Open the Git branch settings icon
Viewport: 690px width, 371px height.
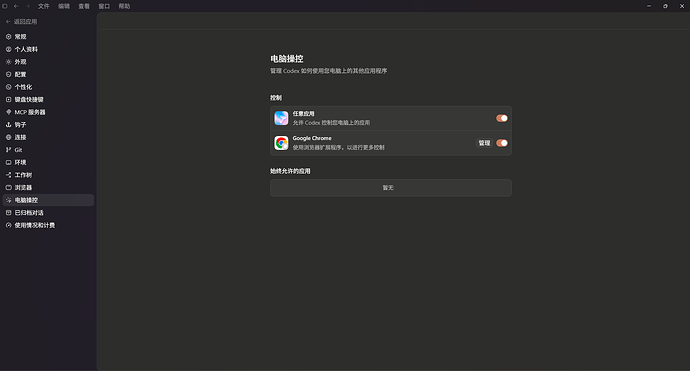pyautogui.click(x=8, y=150)
